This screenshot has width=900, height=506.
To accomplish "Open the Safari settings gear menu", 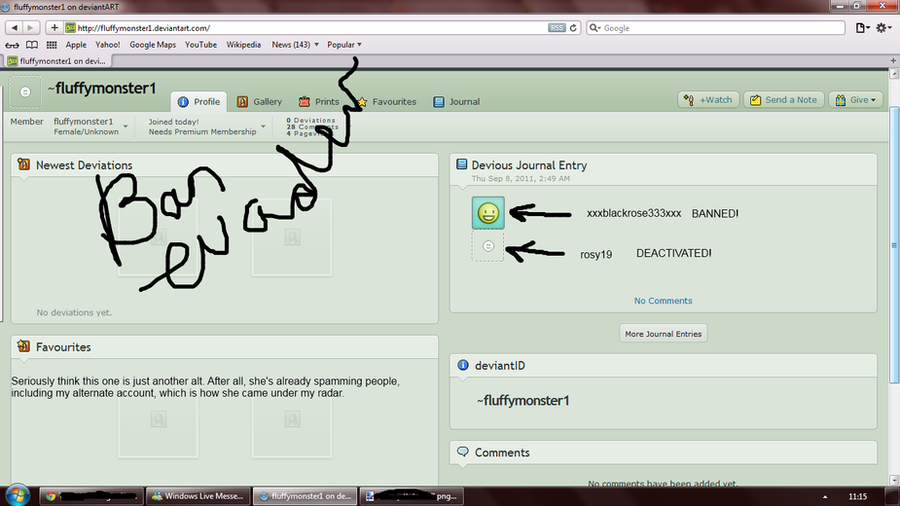I will 883,28.
